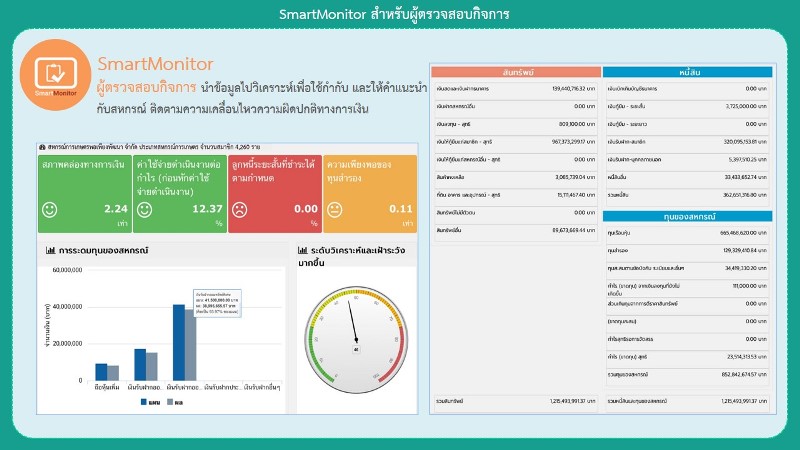
Task: Click the sad face on the red 0.00 card
Action: tap(239, 210)
